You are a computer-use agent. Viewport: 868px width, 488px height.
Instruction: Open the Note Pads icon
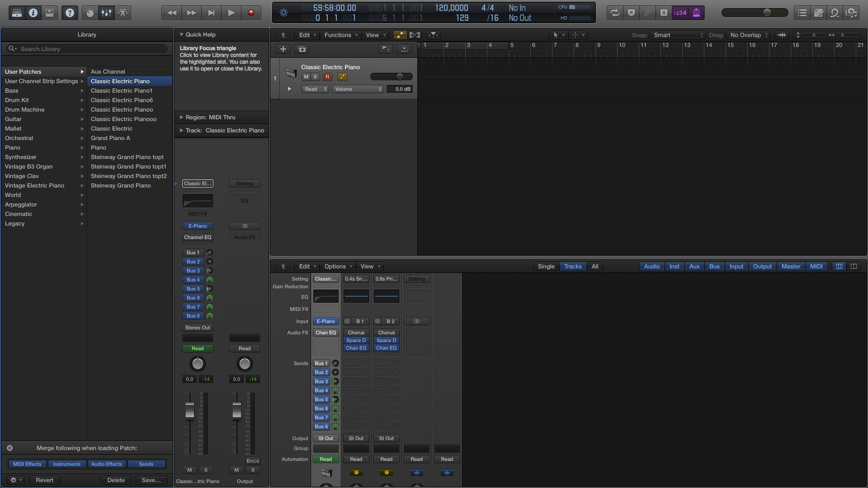point(819,13)
